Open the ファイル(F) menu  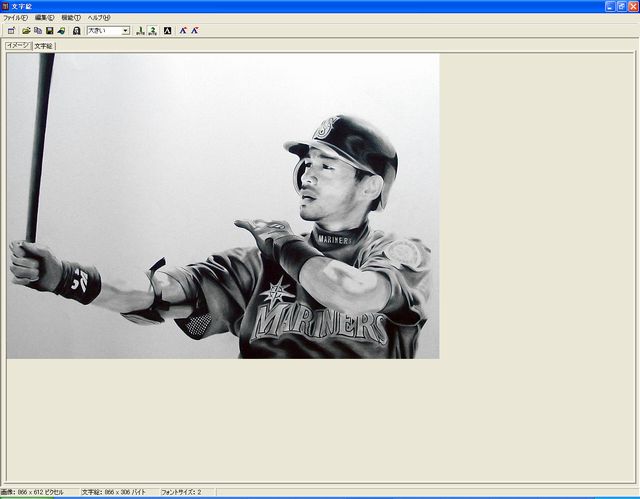click(x=15, y=18)
